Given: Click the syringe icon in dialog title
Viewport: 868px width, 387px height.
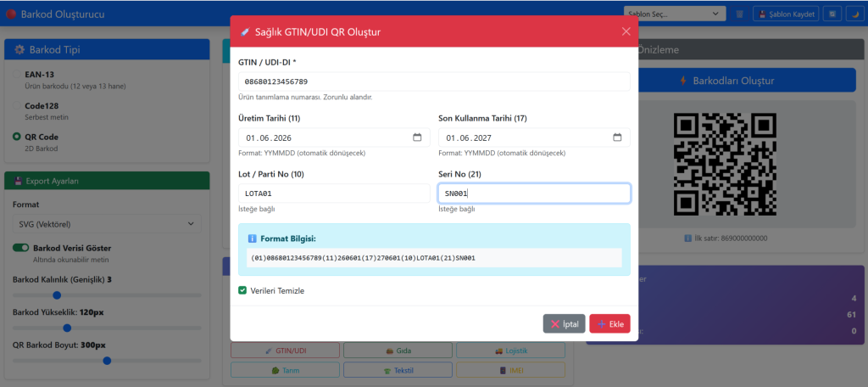Looking at the screenshot, I should click(x=246, y=32).
